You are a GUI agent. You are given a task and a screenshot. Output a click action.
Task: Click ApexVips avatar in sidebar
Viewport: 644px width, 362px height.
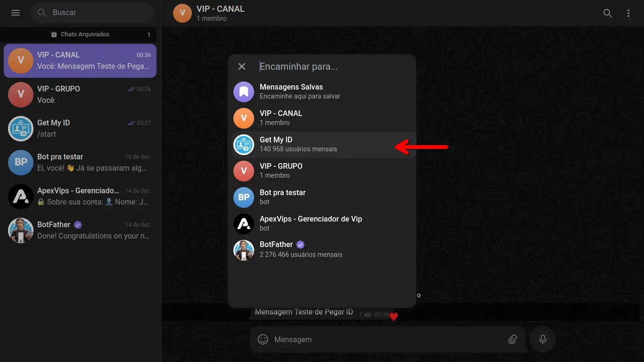click(x=21, y=196)
